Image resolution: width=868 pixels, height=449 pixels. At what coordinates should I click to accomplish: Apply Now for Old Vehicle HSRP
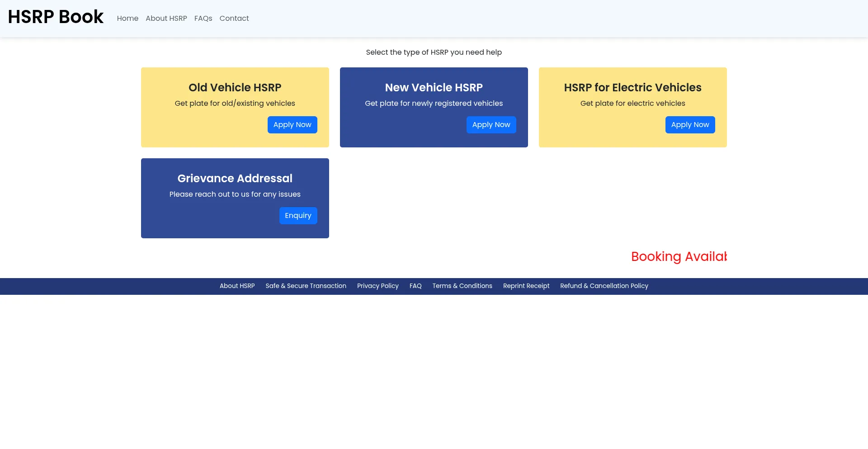(x=292, y=125)
